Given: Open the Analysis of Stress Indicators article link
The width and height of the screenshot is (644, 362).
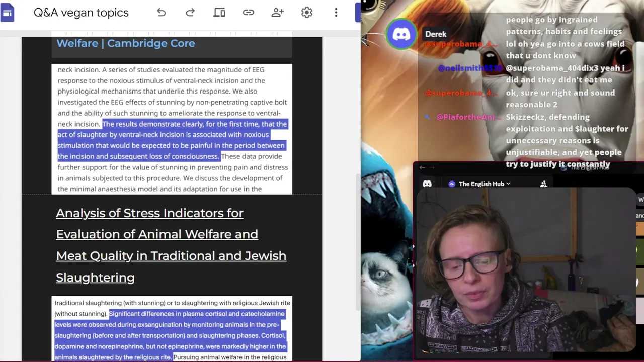Looking at the screenshot, I should [x=171, y=245].
